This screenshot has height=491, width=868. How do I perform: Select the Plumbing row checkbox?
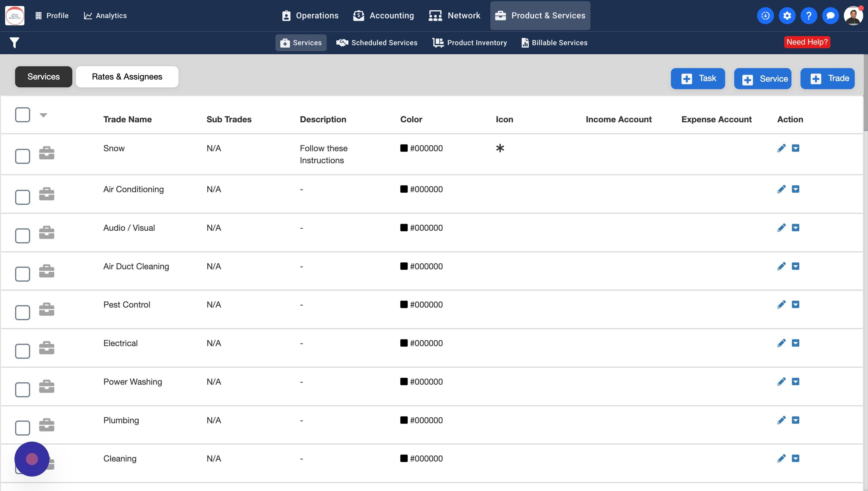23,428
